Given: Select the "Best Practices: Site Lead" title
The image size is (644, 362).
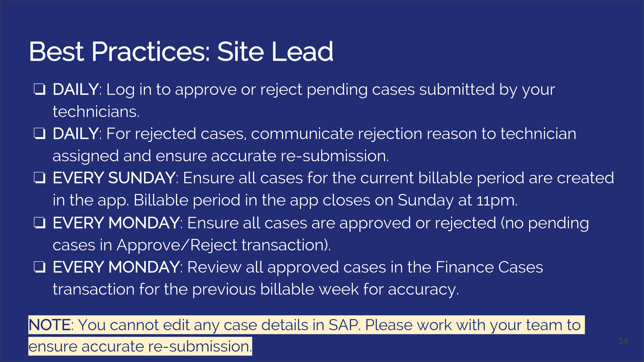Looking at the screenshot, I should click(x=181, y=52).
